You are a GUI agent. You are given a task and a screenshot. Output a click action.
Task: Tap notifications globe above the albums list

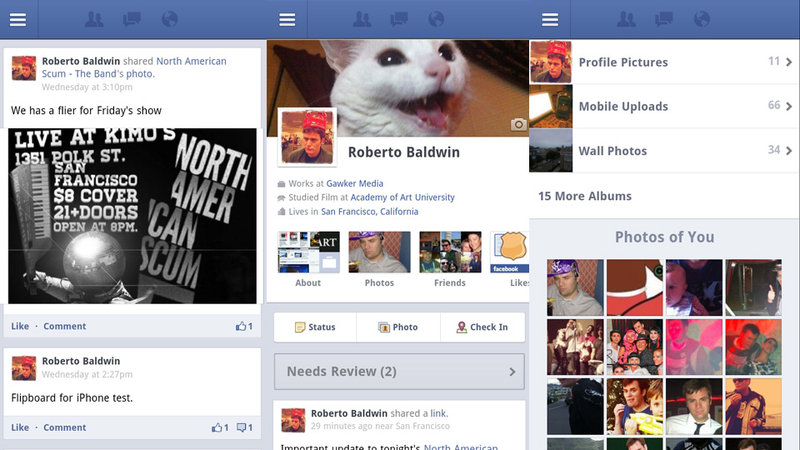click(702, 19)
